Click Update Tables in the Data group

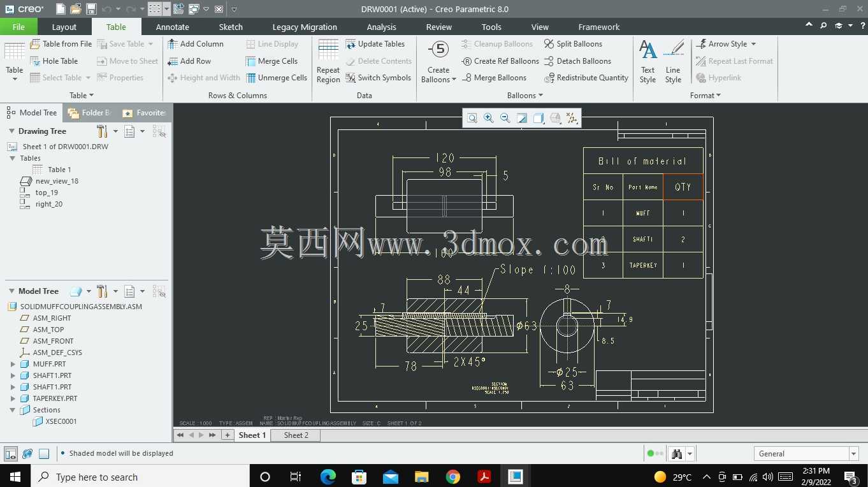click(375, 44)
